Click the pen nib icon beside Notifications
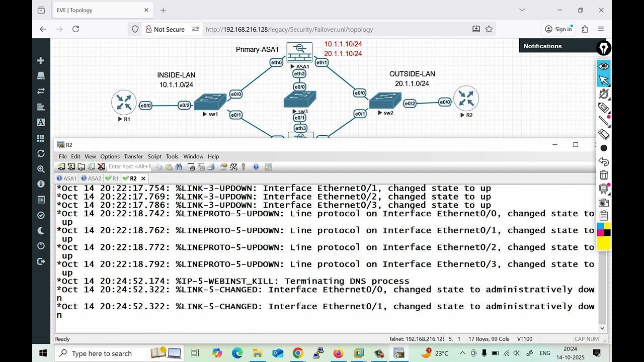 pyautogui.click(x=604, y=48)
